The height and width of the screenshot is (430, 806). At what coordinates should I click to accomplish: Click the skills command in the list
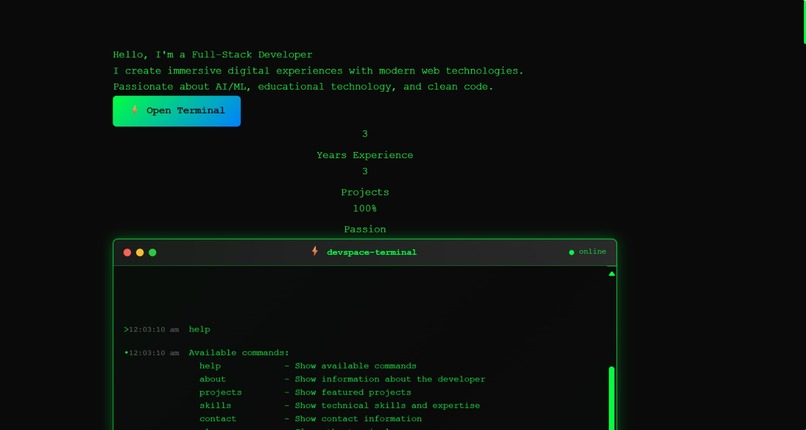[x=215, y=405]
